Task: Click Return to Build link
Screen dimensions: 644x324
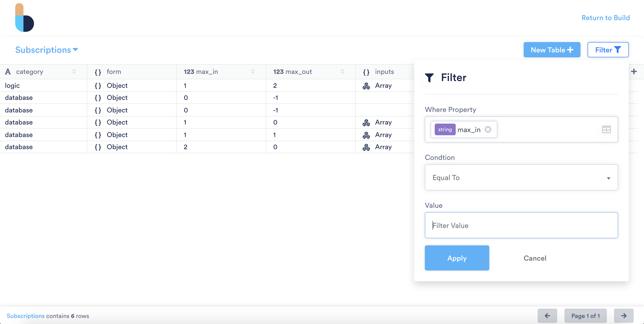Action: [x=605, y=18]
